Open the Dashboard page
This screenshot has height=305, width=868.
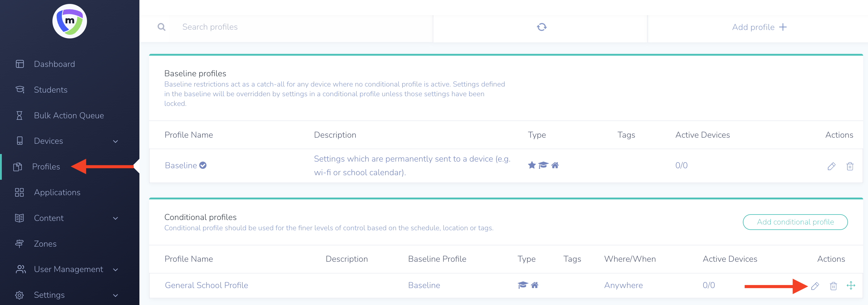[54, 64]
